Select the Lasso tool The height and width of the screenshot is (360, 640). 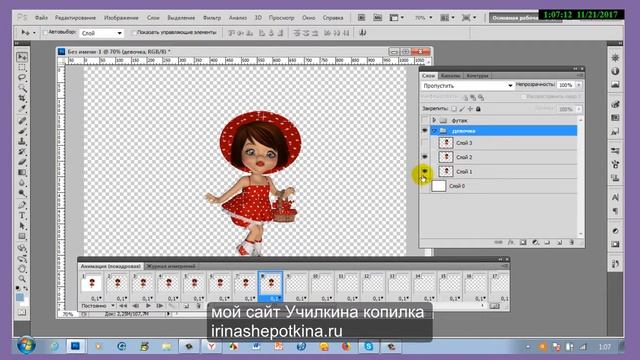(x=22, y=78)
